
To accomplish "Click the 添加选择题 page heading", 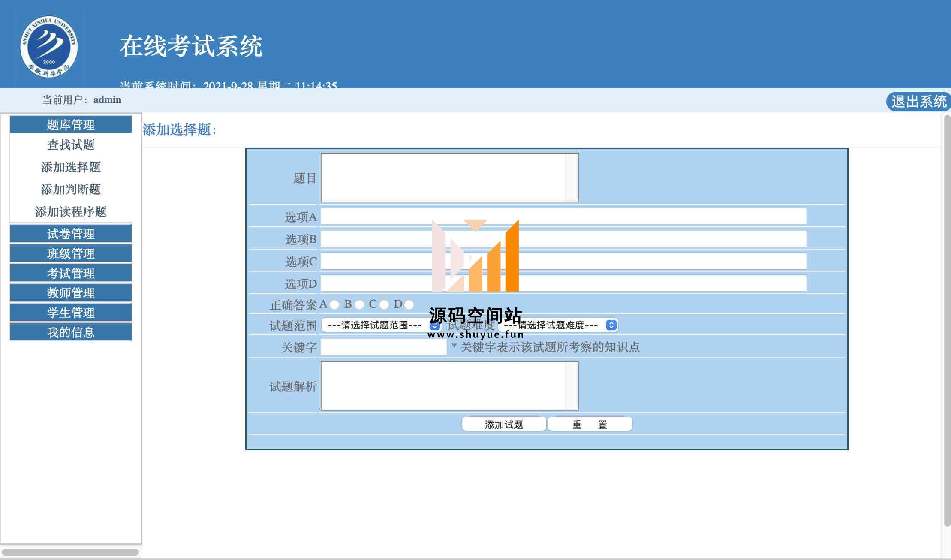I will click(180, 129).
